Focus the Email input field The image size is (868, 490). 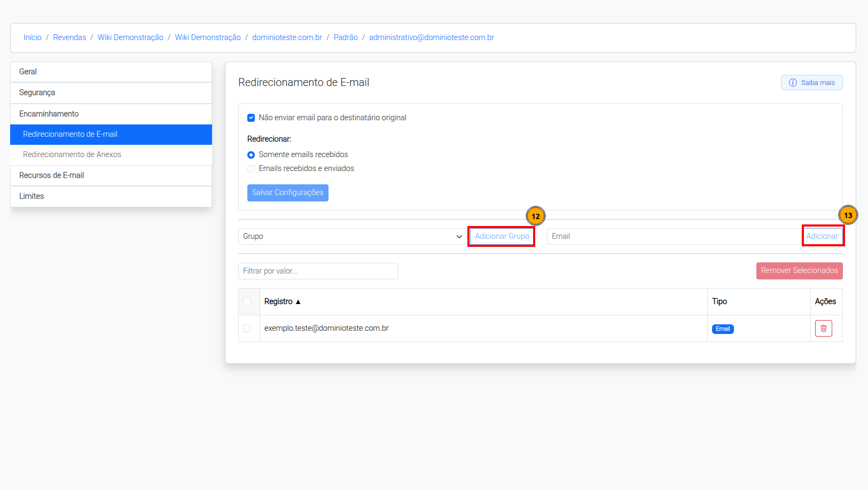tap(675, 236)
